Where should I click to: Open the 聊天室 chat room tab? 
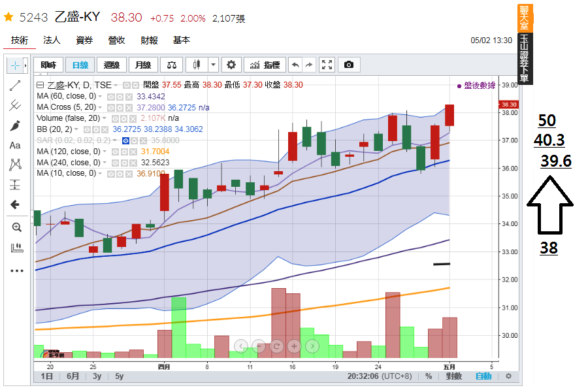point(524,18)
